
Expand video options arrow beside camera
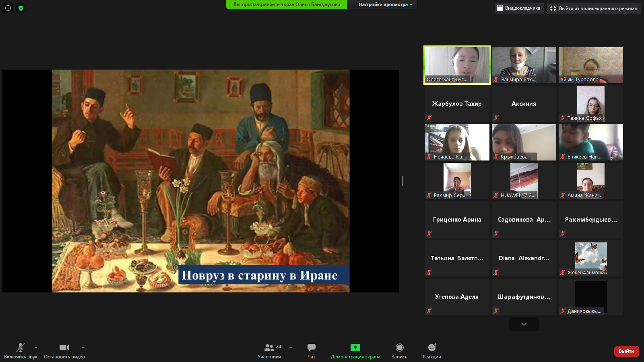click(x=83, y=348)
